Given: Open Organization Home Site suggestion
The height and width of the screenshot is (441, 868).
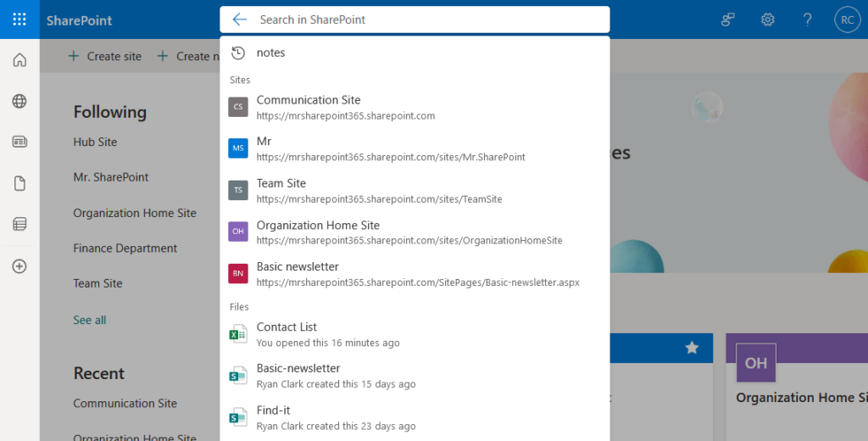Looking at the screenshot, I should 415,232.
